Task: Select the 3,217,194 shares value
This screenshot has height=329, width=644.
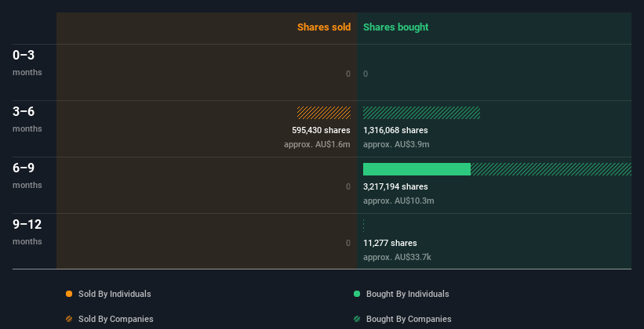Action: (395, 186)
